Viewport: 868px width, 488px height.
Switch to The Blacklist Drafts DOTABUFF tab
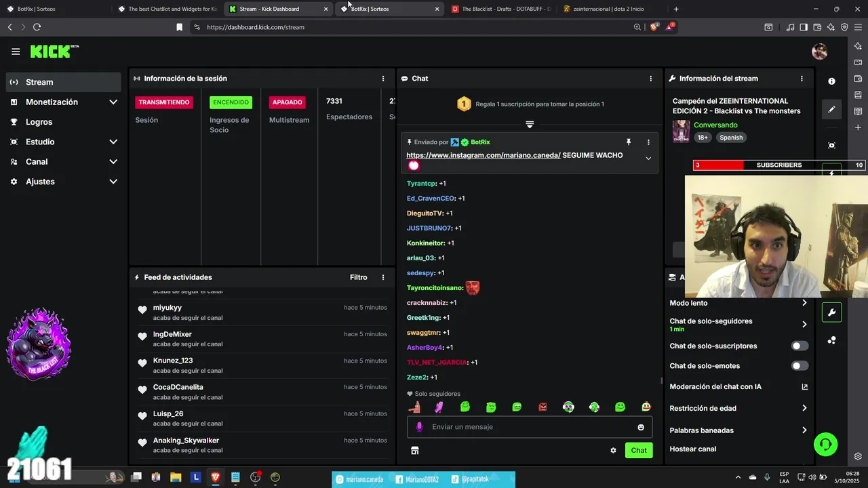(x=501, y=9)
